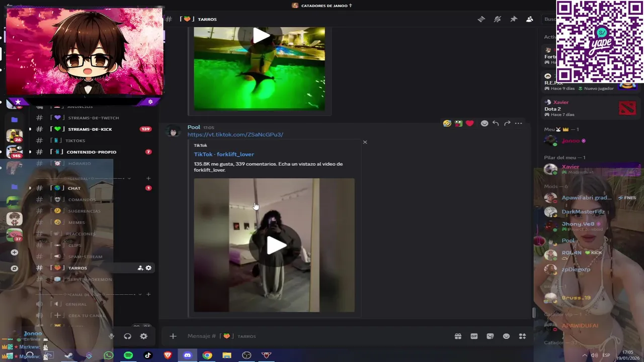Open the Dota 2 activity card for Xavier

coord(591,108)
